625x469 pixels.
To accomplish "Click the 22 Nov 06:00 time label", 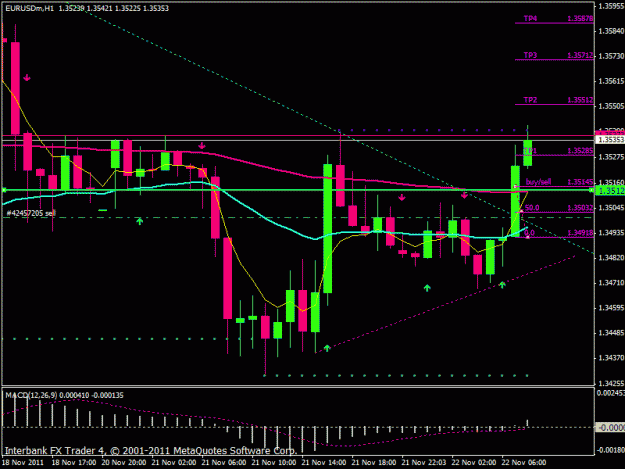I will point(524,463).
